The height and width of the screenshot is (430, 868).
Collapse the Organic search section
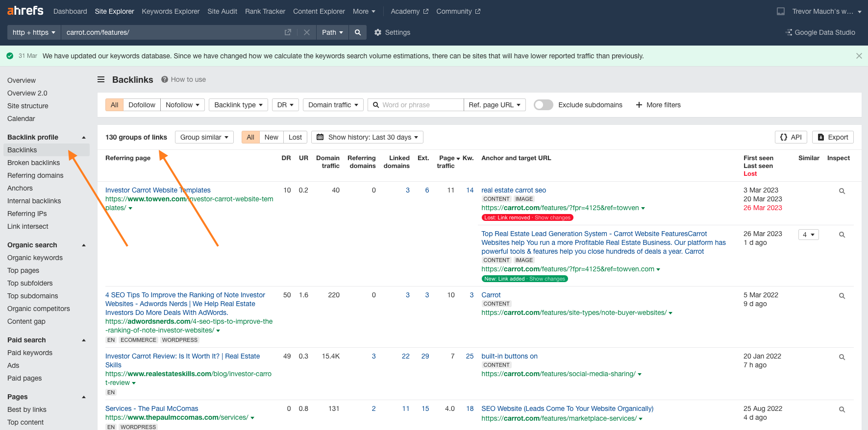[x=84, y=245]
